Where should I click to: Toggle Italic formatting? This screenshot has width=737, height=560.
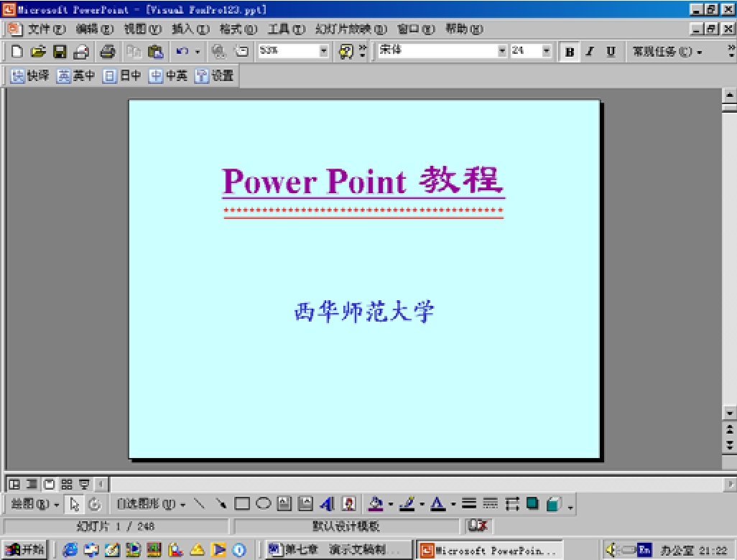click(590, 52)
